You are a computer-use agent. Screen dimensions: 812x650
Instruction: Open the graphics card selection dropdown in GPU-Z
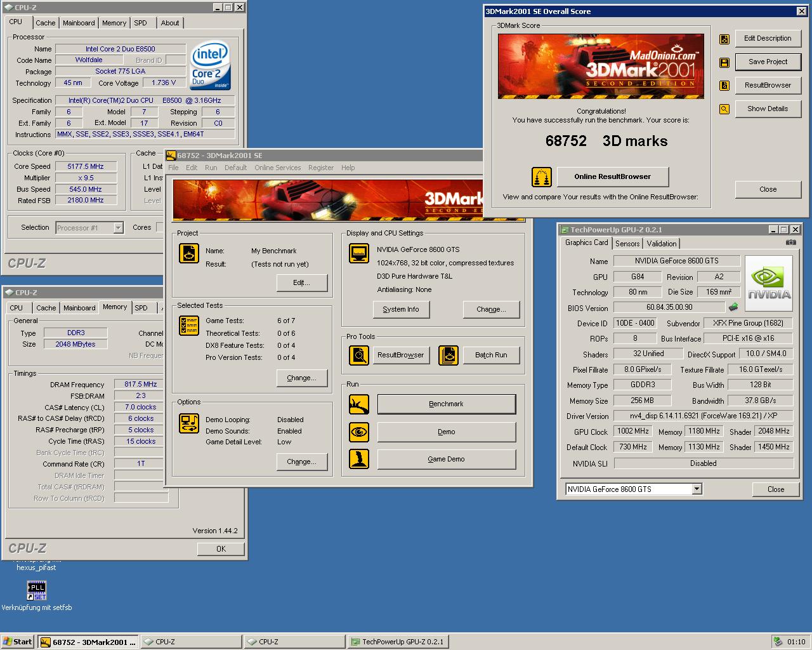click(697, 489)
